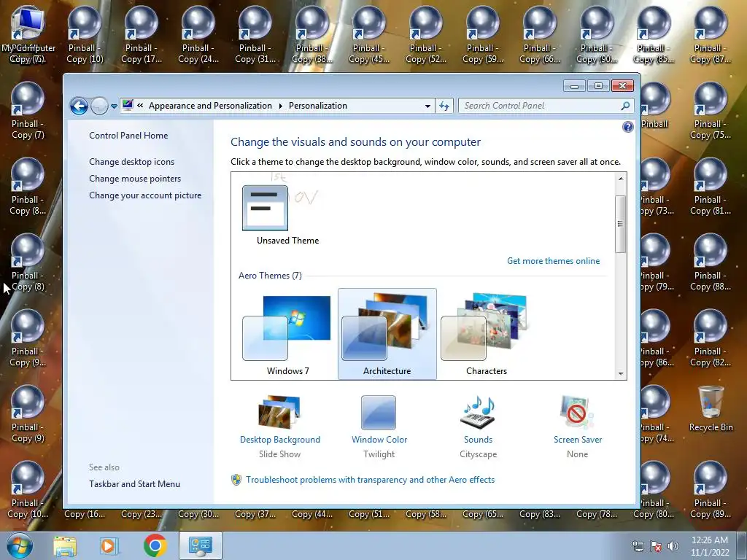
Task: Select Pinball - Copy (88...) desktop icon
Action: [711, 262]
